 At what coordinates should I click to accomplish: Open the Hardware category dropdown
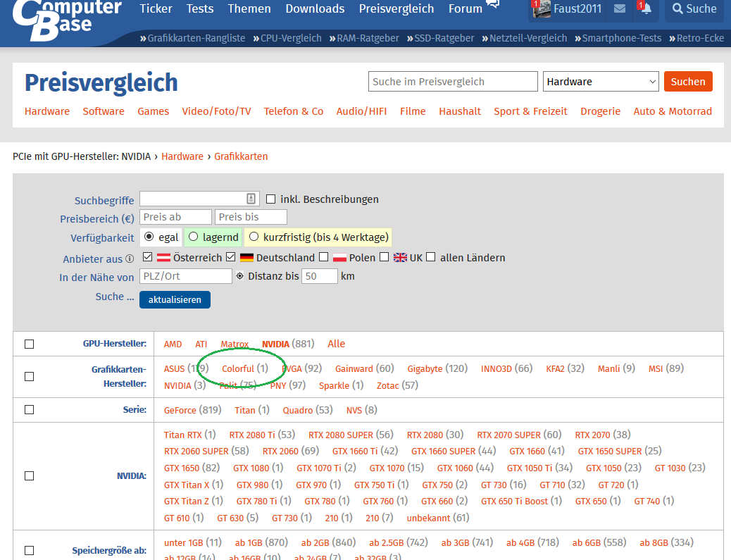(601, 82)
